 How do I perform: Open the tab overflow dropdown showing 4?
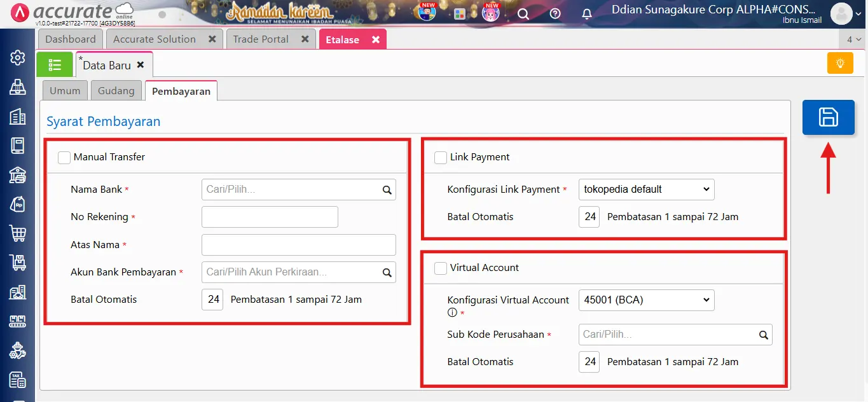(x=855, y=39)
